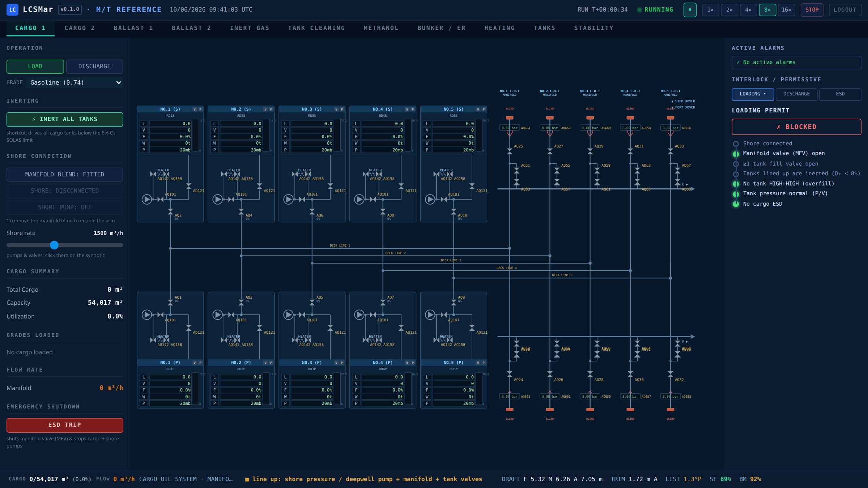Image resolution: width=868 pixels, height=488 pixels.
Task: Open manifold valve AQ31 on NO.4 C.O.T
Action: (630, 151)
